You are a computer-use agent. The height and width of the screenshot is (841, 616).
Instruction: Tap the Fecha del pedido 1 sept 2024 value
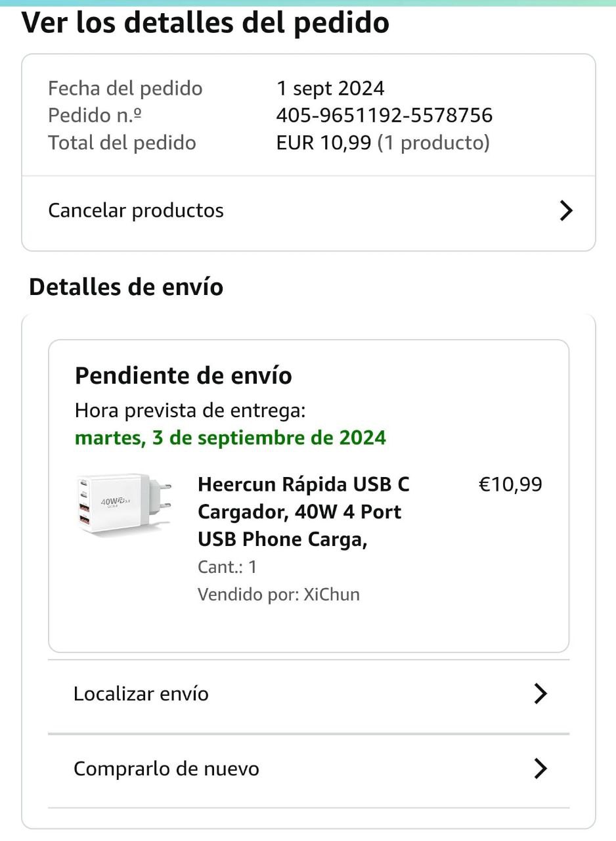(x=330, y=88)
